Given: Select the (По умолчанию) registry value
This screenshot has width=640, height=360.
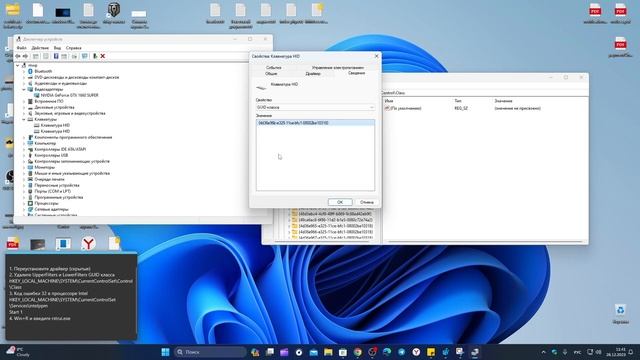Looking at the screenshot, I should [x=402, y=109].
